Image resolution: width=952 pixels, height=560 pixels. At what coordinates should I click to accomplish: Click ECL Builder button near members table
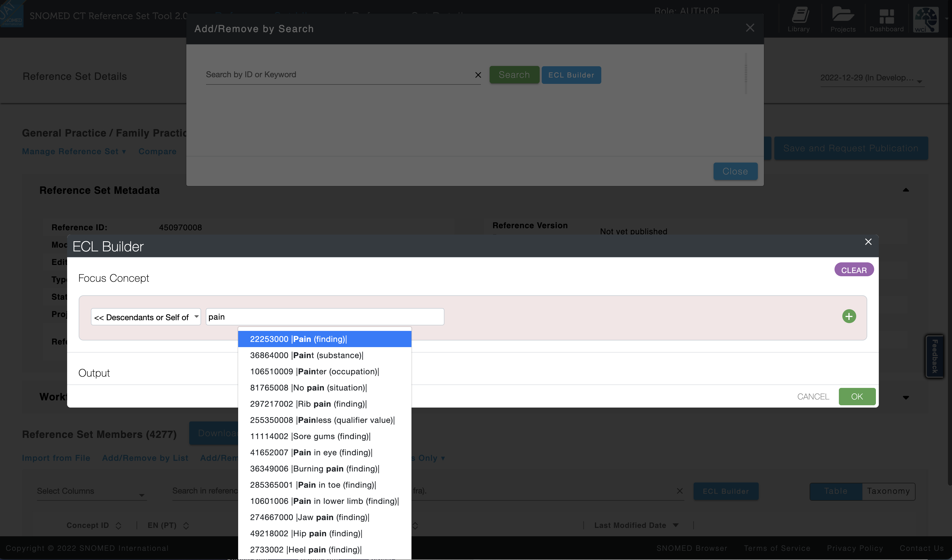(x=725, y=491)
